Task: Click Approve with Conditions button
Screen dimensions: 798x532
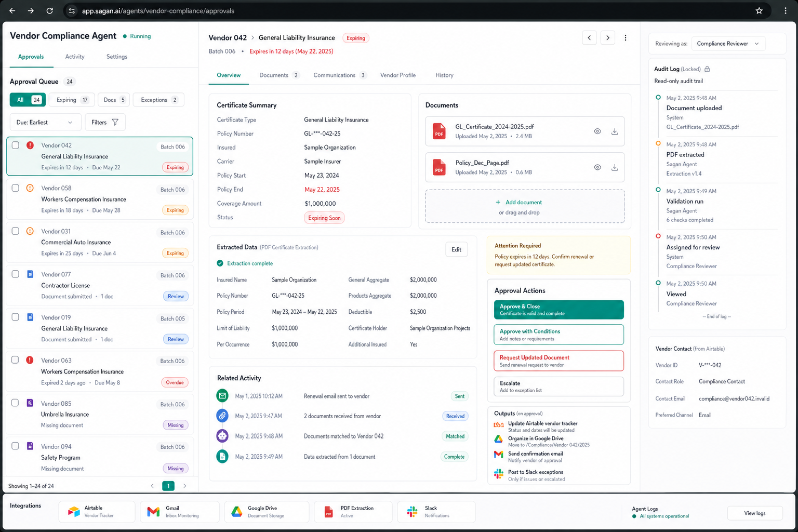Action: tap(558, 335)
